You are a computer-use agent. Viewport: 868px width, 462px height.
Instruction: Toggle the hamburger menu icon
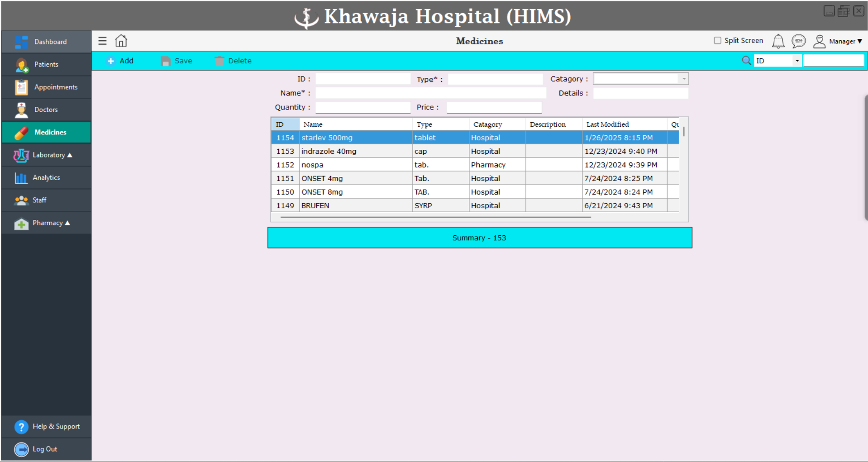click(x=103, y=41)
